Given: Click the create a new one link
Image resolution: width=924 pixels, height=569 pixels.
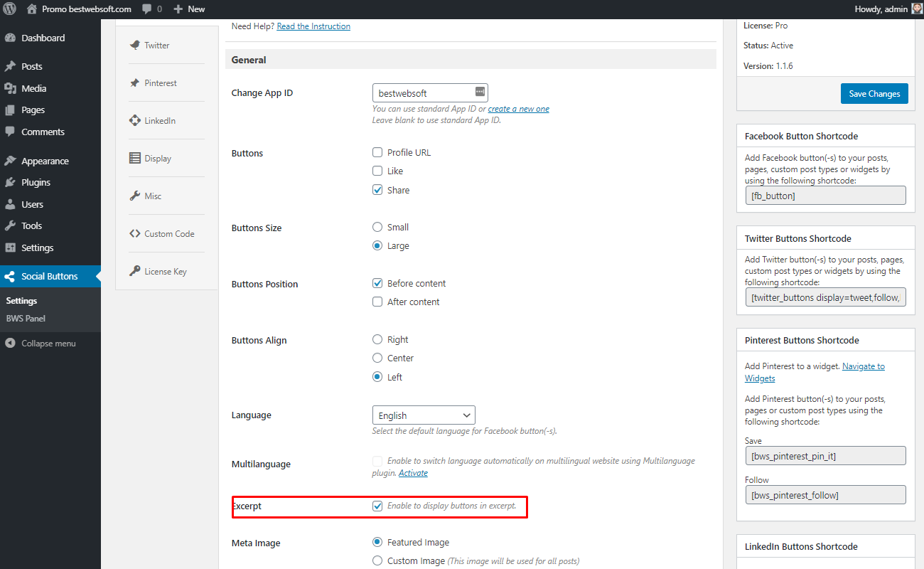Looking at the screenshot, I should 518,109.
